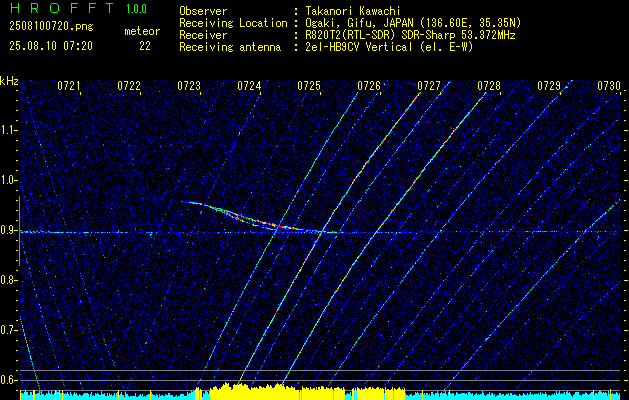629x400 pixels.
Task: Click the kHz axis unit label
Action: 10,81
